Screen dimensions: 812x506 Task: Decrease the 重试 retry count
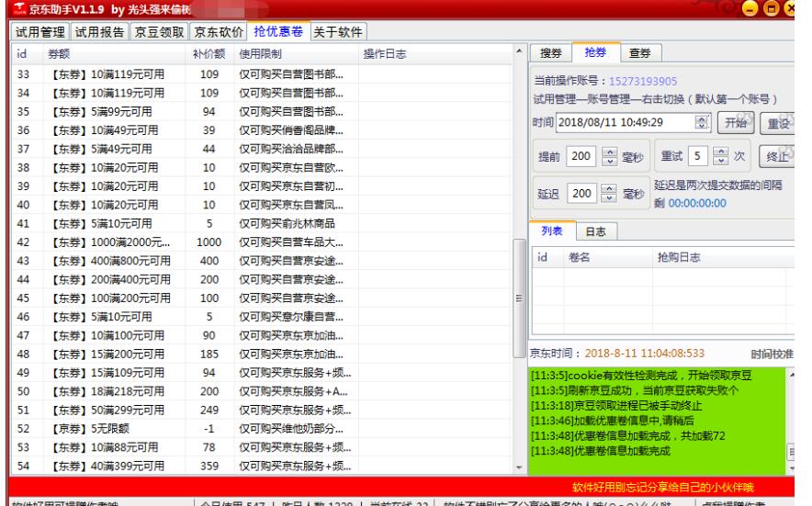pos(720,161)
